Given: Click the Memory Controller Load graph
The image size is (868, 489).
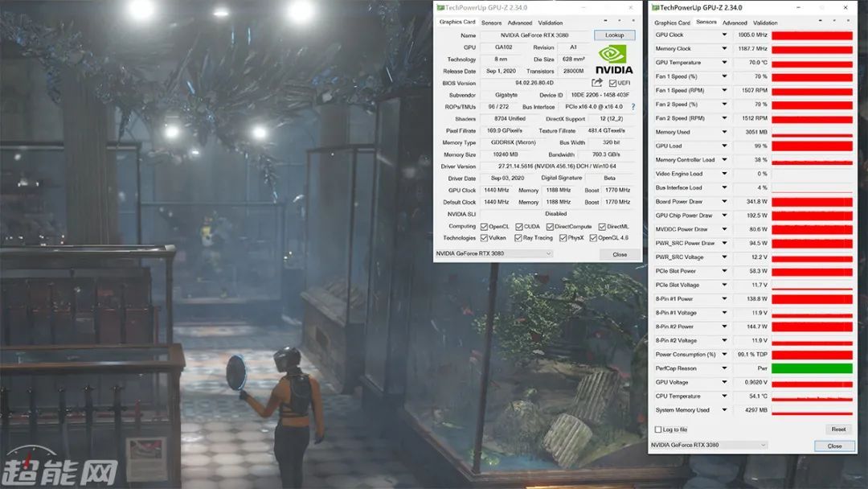Looking at the screenshot, I should point(812,160).
